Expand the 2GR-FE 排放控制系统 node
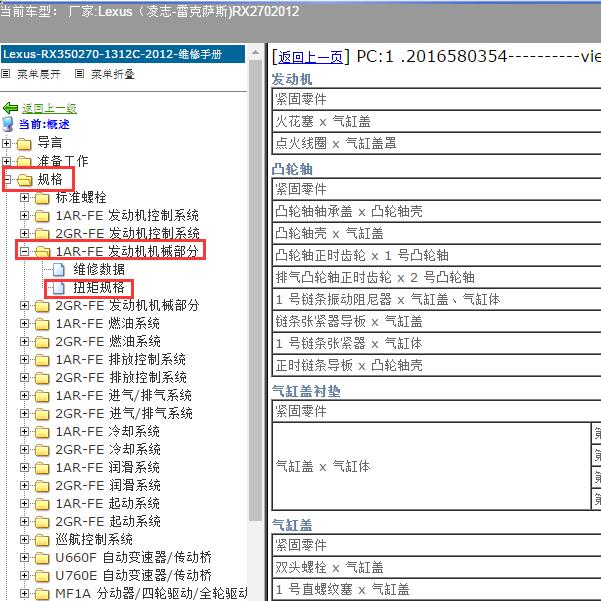 25,378
